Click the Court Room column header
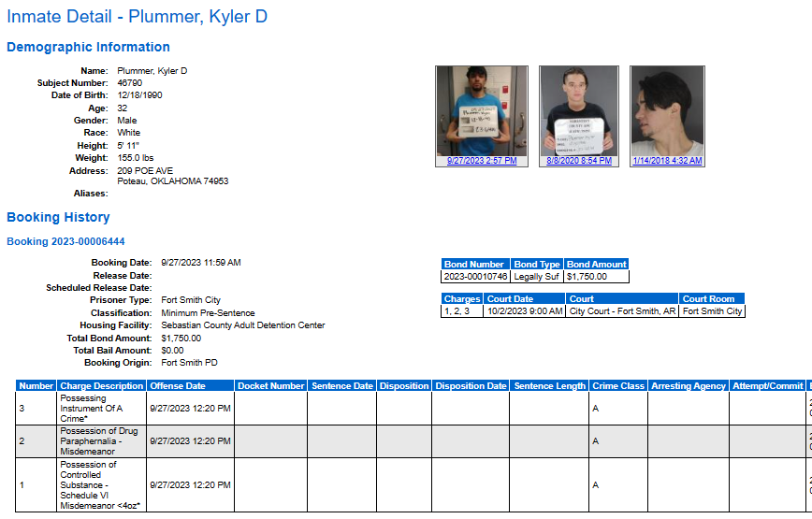The width and height of the screenshot is (812, 519). pyautogui.click(x=712, y=299)
